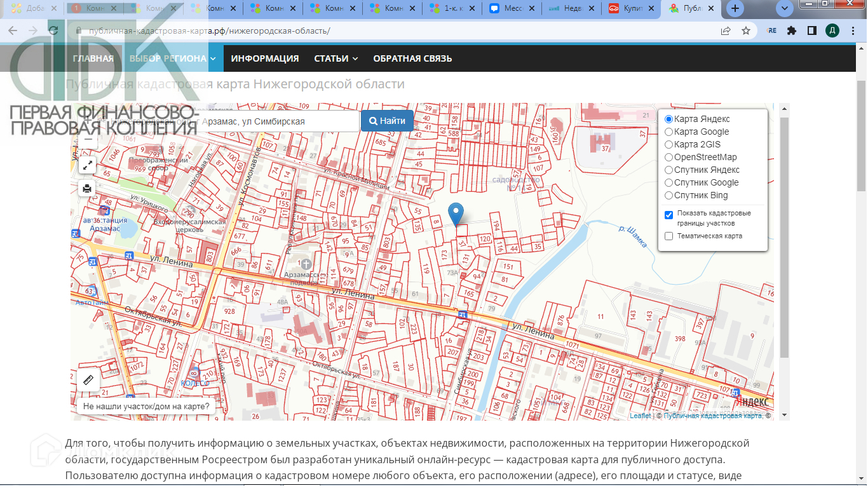Open Chrome three-dot menu

[853, 30]
